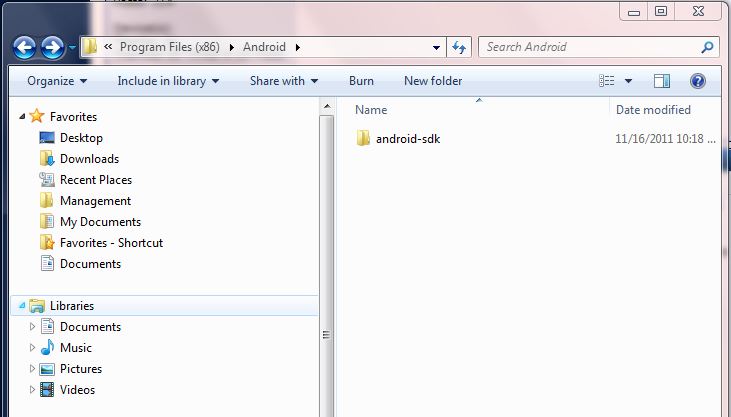731x417 pixels.
Task: Open the Organize dropdown menu
Action: [x=57, y=81]
